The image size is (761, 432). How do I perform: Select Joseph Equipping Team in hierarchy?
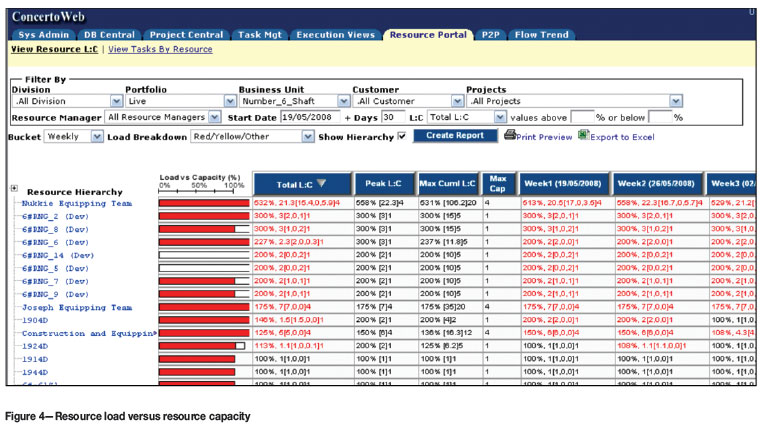pyautogui.click(x=78, y=308)
